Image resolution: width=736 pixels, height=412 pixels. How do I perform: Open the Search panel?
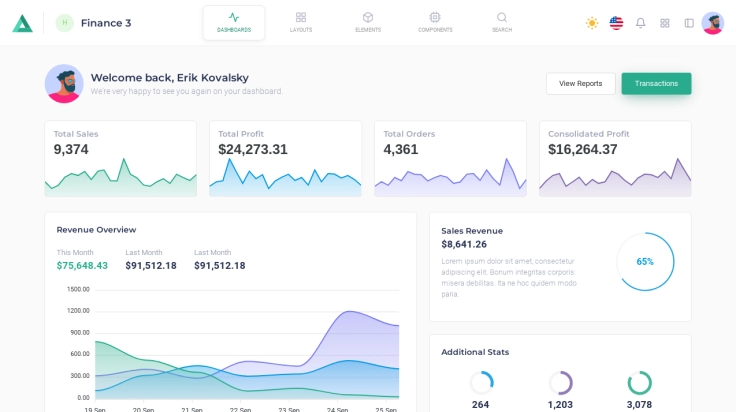pyautogui.click(x=502, y=22)
